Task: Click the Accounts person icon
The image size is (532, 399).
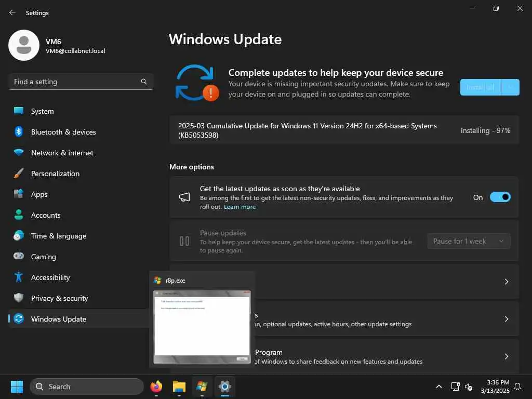Action: pyautogui.click(x=19, y=215)
